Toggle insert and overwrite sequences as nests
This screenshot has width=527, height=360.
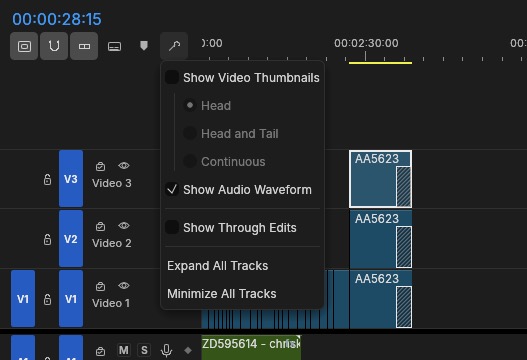coord(24,46)
